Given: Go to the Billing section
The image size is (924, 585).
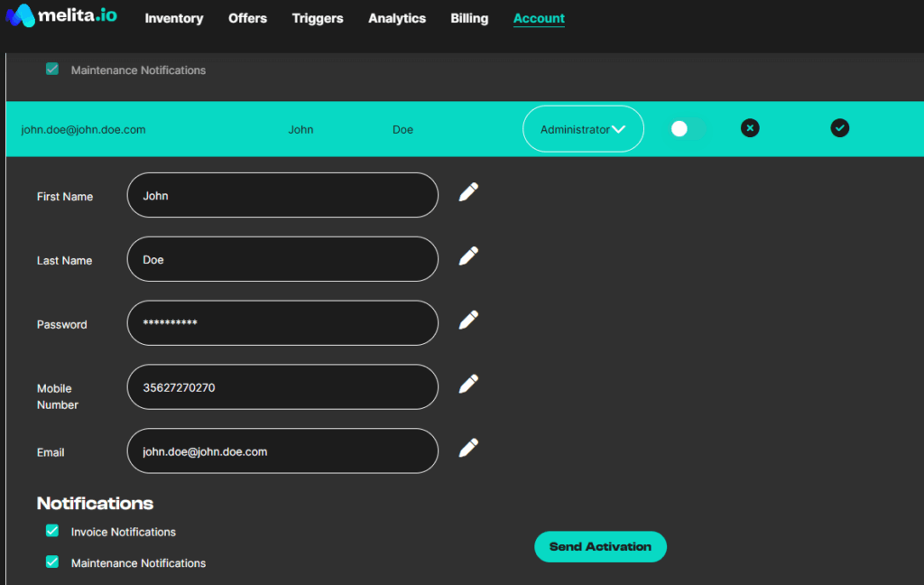Looking at the screenshot, I should point(469,18).
